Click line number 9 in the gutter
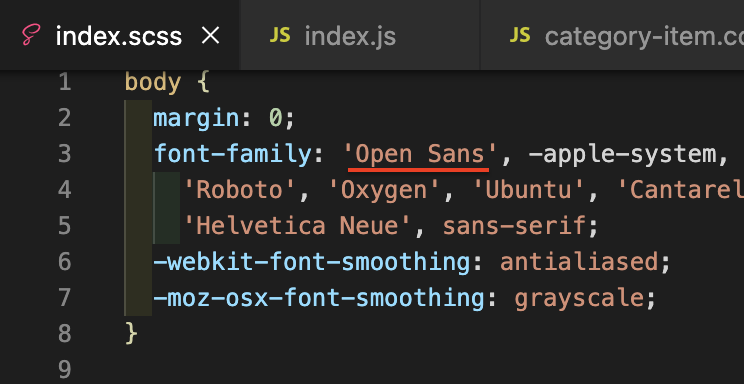This screenshot has width=744, height=384. click(x=64, y=369)
